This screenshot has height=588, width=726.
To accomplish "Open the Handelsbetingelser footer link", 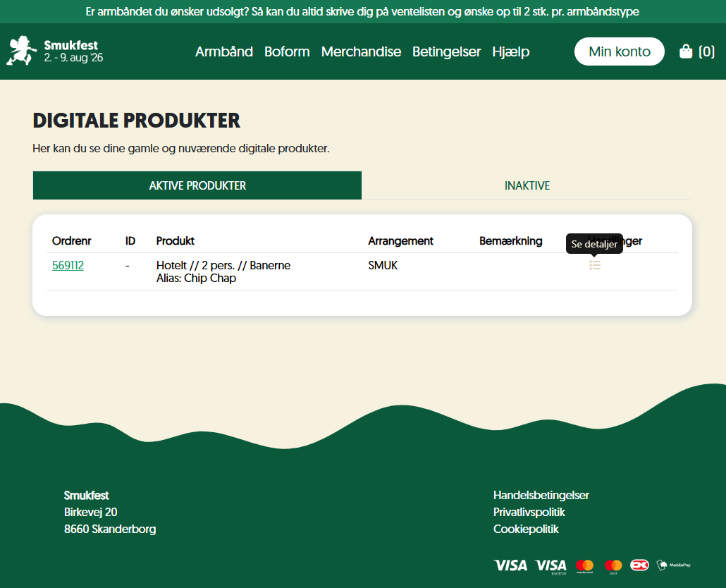I will click(x=541, y=496).
